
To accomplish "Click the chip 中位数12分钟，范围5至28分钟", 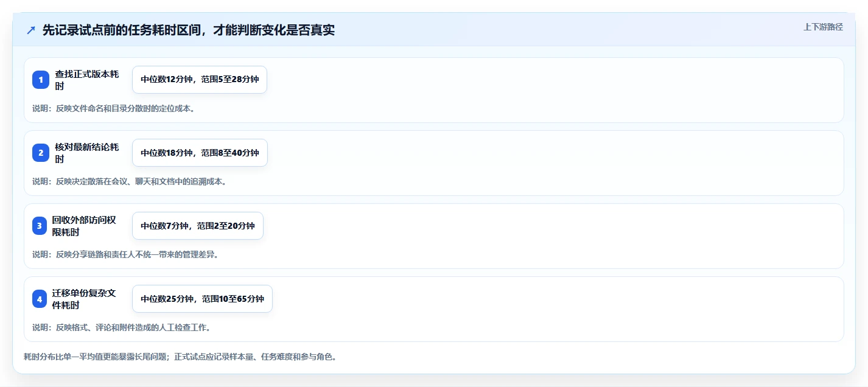I will click(x=200, y=80).
